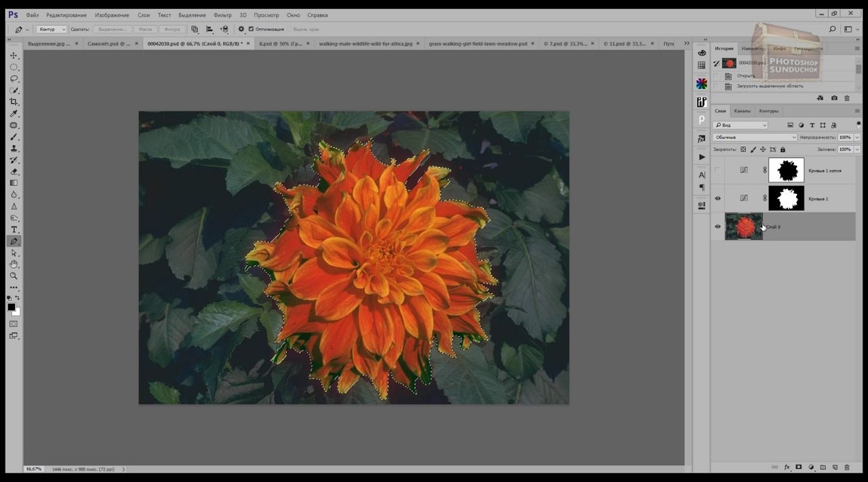The image size is (868, 482).
Task: Select the Blur tool
Action: [x=14, y=195]
